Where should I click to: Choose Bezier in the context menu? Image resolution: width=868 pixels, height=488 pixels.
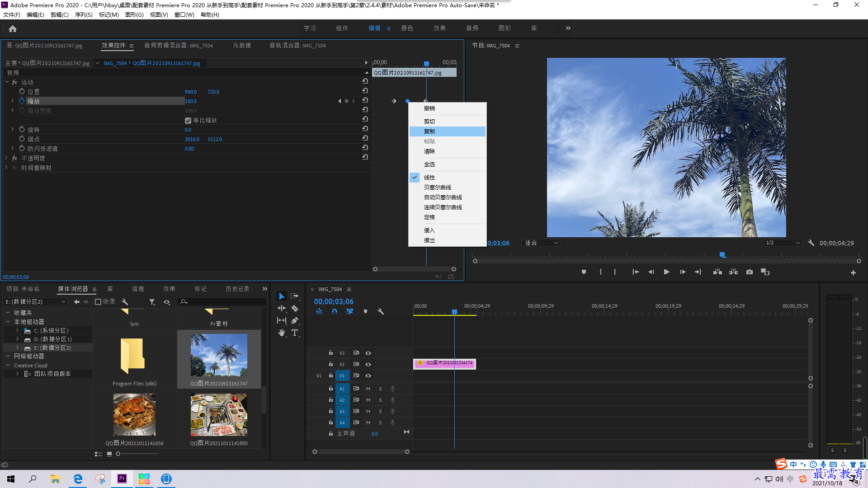point(448,187)
